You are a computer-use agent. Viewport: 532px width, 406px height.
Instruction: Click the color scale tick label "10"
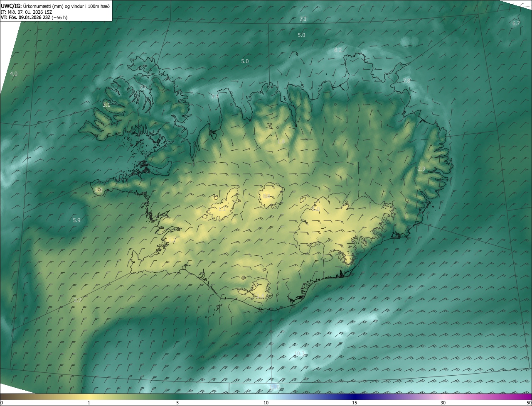tap(266, 403)
